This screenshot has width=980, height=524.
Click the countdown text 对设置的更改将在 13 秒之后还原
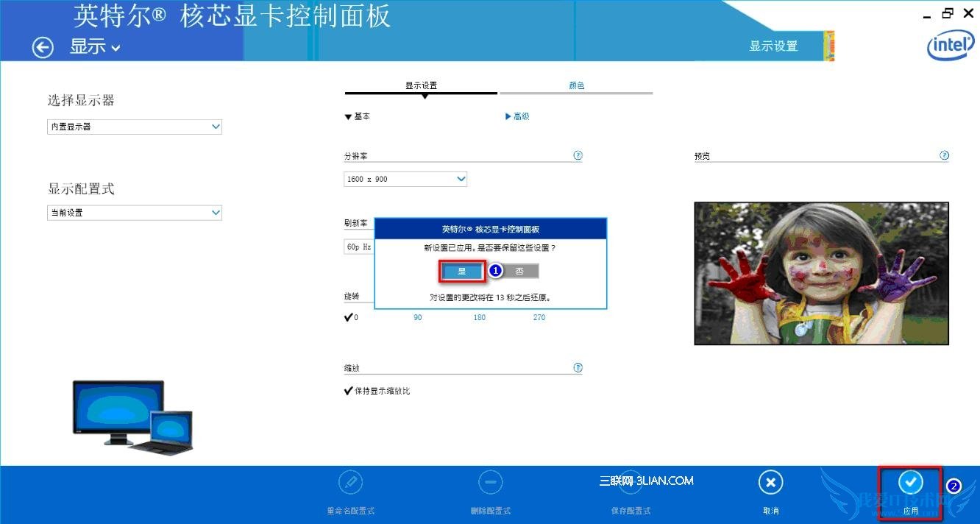(490, 298)
